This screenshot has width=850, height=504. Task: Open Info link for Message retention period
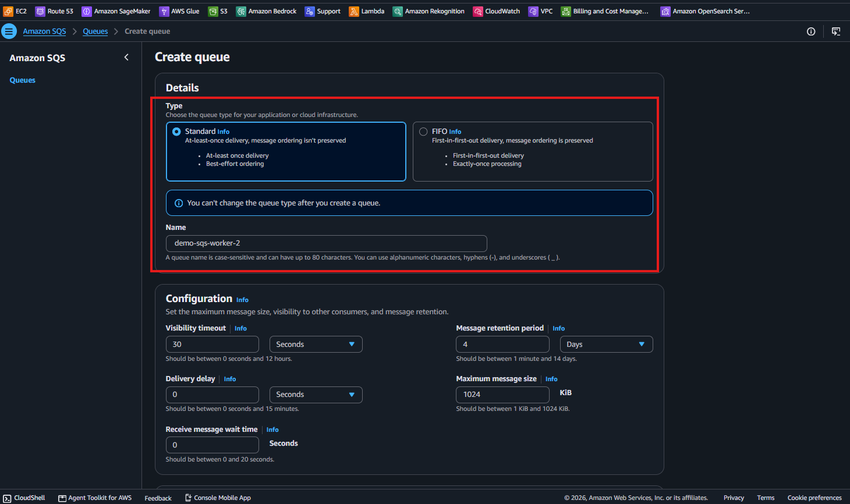[558, 329]
